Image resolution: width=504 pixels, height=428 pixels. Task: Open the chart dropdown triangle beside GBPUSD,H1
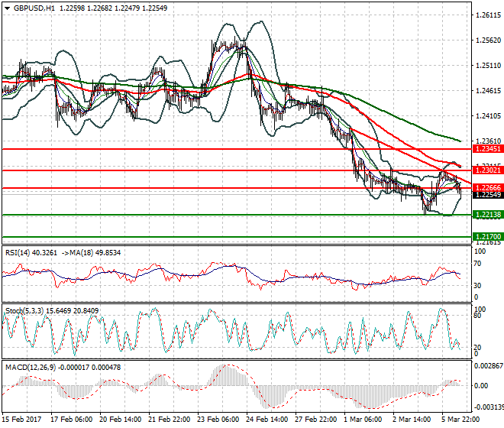7,8
